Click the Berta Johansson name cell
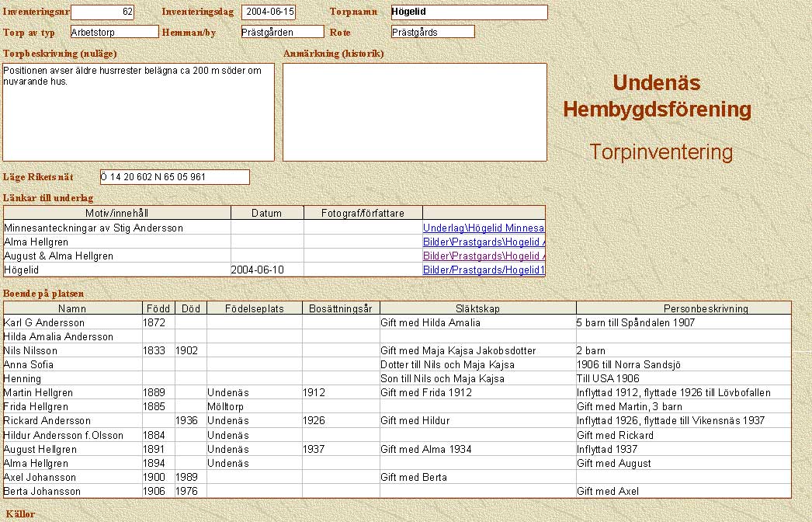Screen dimensions: 812x522 pyautogui.click(x=72, y=492)
